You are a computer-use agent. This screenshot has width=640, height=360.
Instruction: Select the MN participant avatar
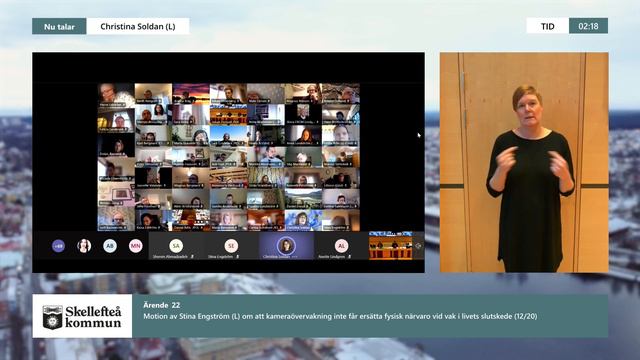(136, 246)
